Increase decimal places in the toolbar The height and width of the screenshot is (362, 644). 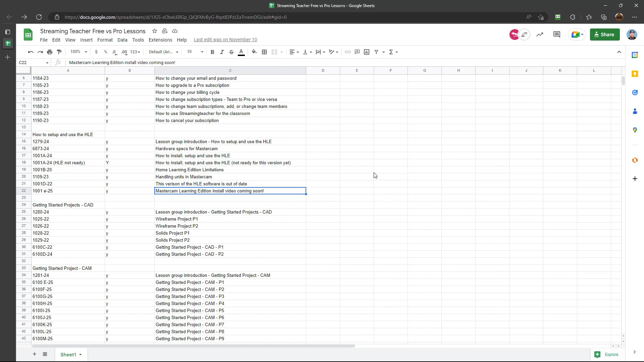point(124,52)
